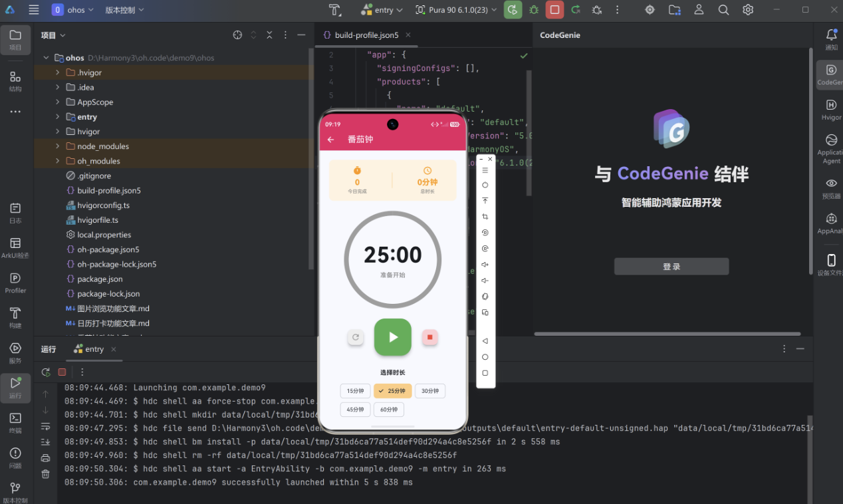This screenshot has width=843, height=504.
Task: Click the timer reset button in app
Action: (x=356, y=337)
